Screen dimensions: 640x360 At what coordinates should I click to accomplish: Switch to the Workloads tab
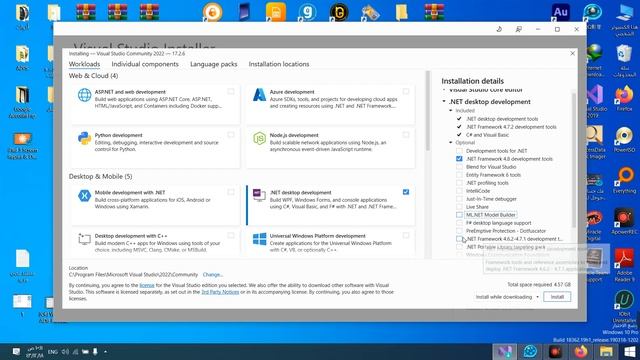pos(84,64)
